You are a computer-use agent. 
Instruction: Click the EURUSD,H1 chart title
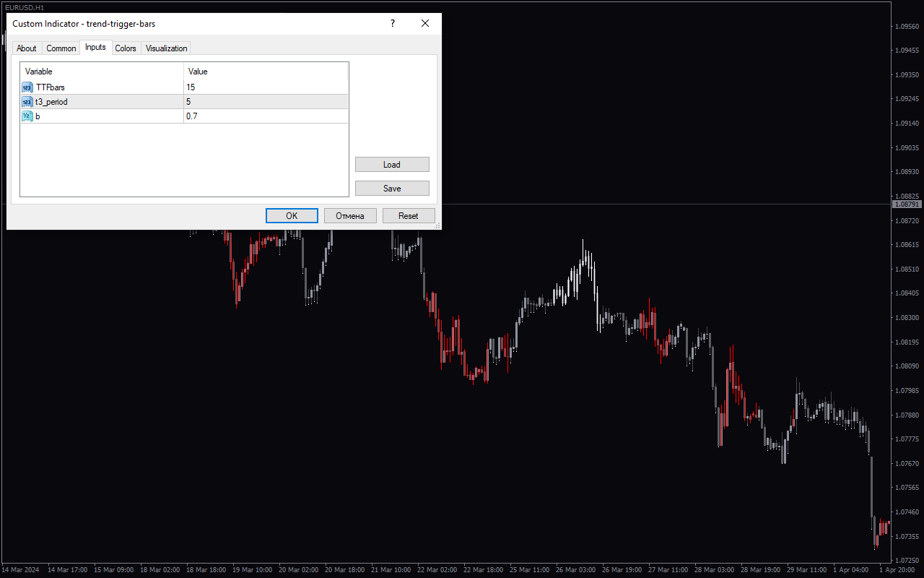coord(23,7)
